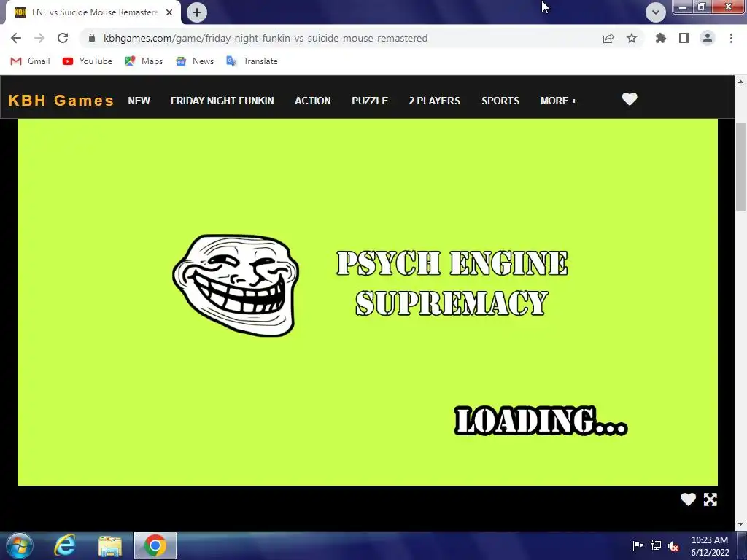Open the NEW games menu item

click(x=139, y=101)
